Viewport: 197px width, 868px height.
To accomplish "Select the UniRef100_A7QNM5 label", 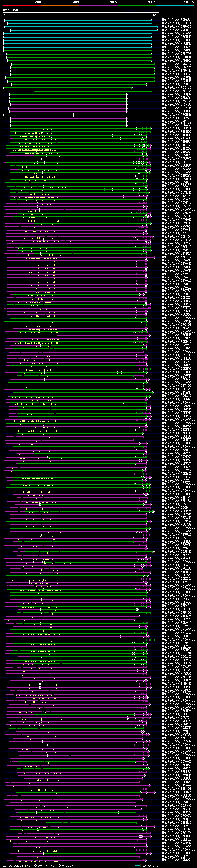I will 177,37.
